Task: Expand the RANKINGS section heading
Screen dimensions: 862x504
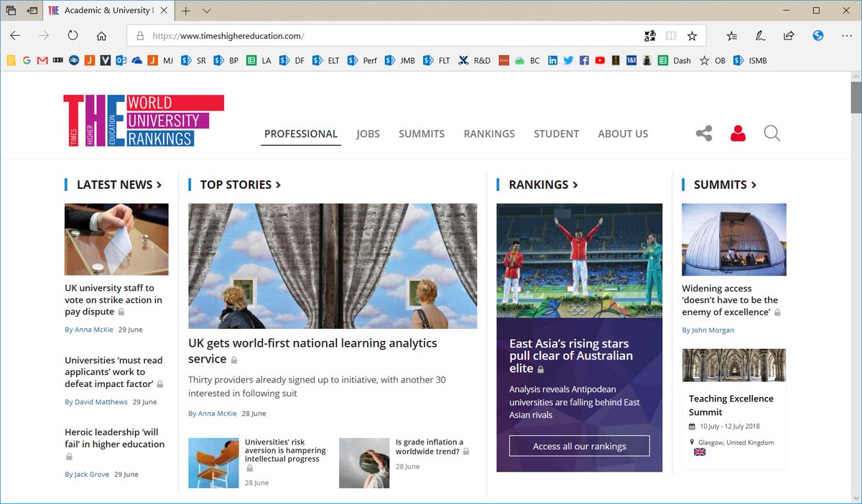Action: click(544, 185)
